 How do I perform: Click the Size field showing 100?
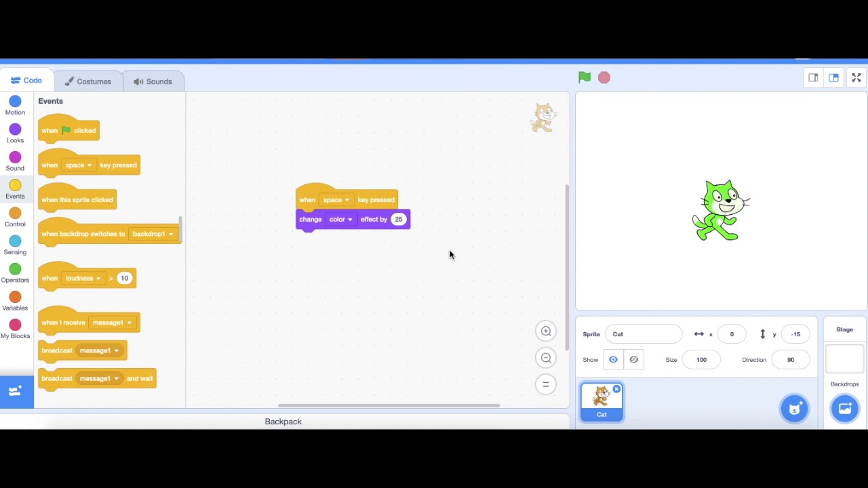[701, 360]
